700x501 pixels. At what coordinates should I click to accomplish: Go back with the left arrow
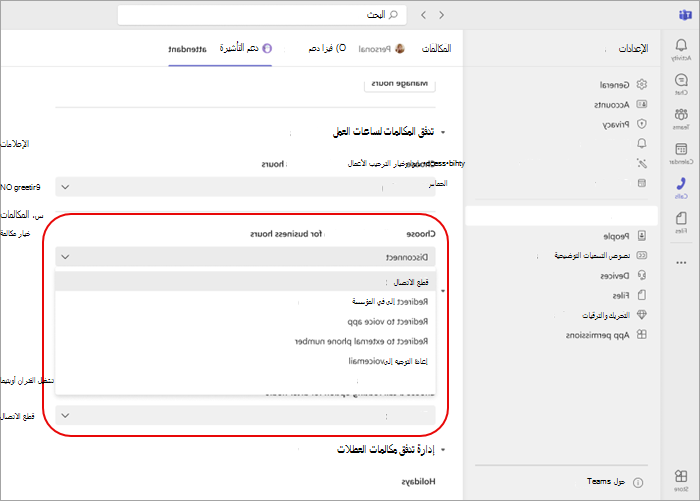(423, 15)
